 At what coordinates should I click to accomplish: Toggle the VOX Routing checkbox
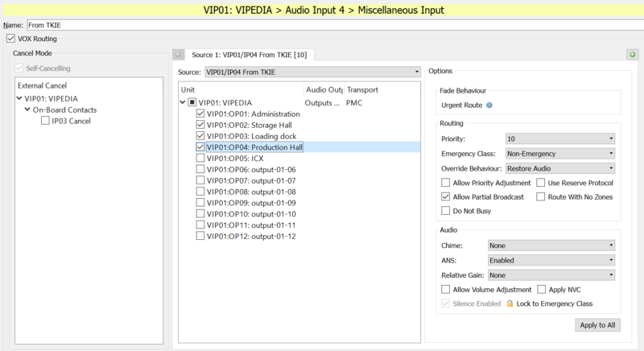[x=10, y=39]
